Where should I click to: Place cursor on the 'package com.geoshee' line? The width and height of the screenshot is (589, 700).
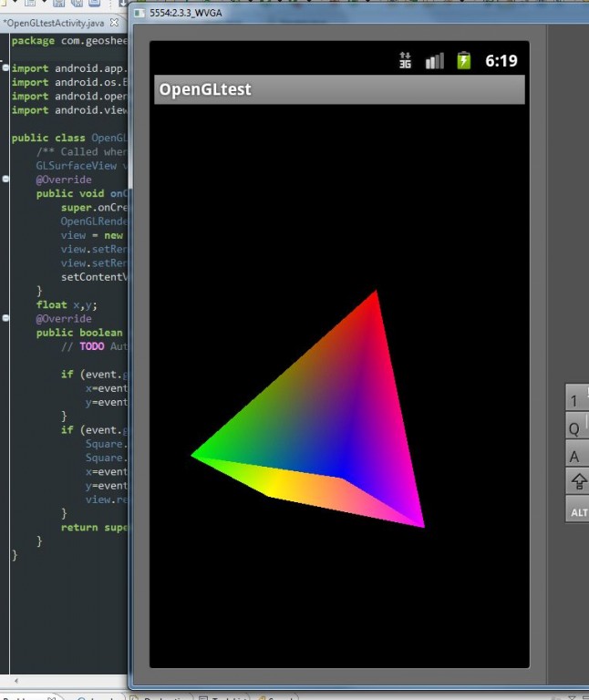[x=69, y=41]
